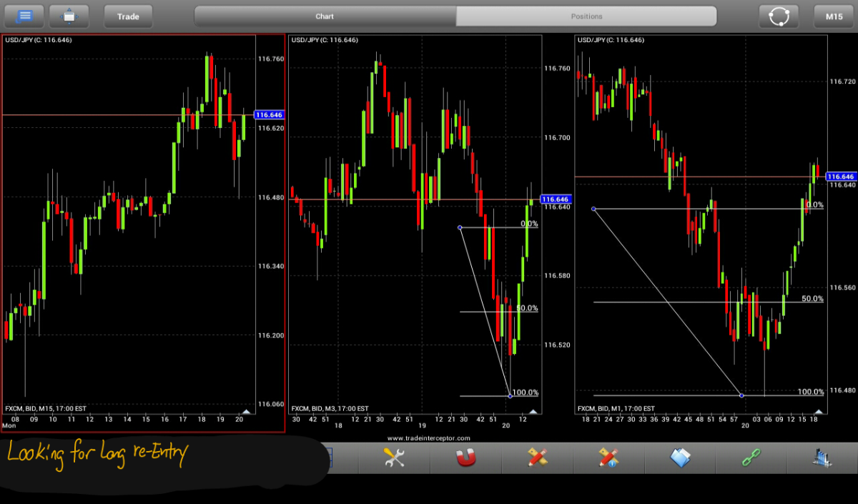Select the 0.0% Fibonacci label on M3 chart
The height and width of the screenshot is (504, 858).
point(530,224)
